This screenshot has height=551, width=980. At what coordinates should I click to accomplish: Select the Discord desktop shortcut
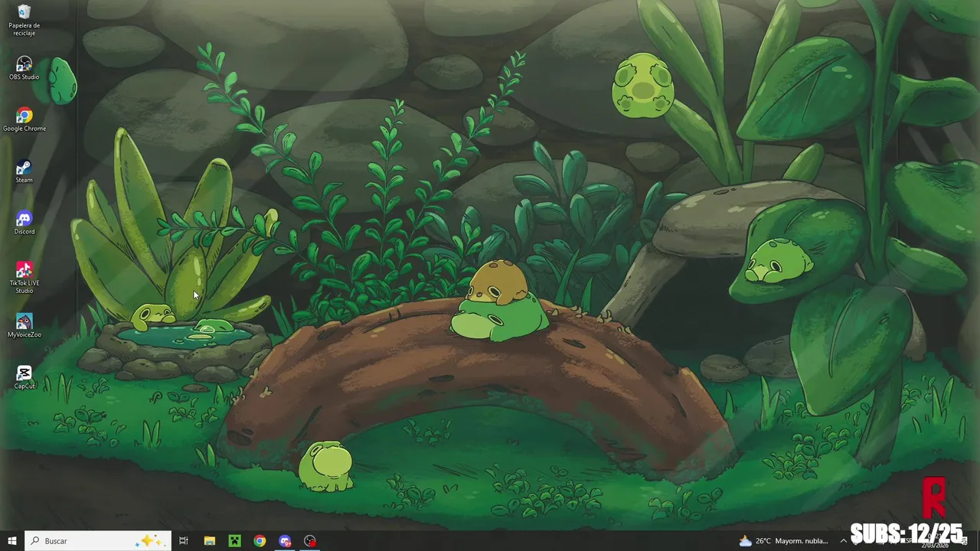point(24,223)
